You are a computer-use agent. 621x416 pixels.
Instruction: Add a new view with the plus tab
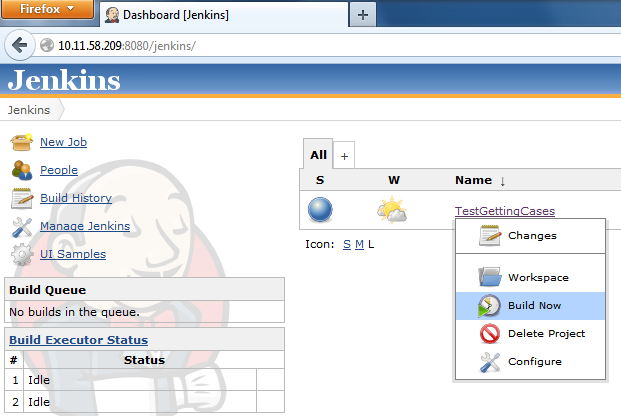[x=344, y=156]
